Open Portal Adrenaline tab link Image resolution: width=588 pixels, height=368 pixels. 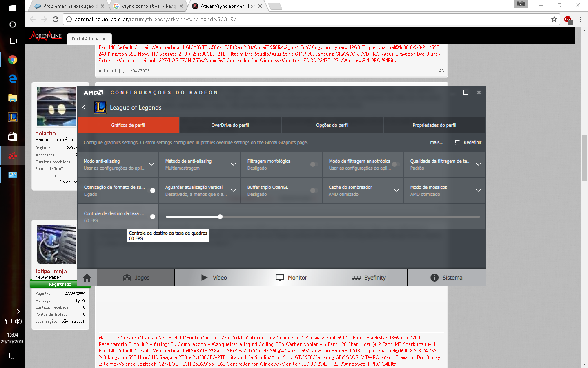(89, 39)
